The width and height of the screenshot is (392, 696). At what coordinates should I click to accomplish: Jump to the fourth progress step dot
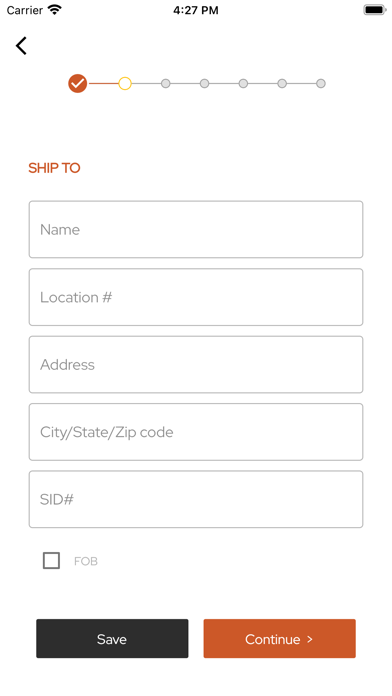pos(204,83)
